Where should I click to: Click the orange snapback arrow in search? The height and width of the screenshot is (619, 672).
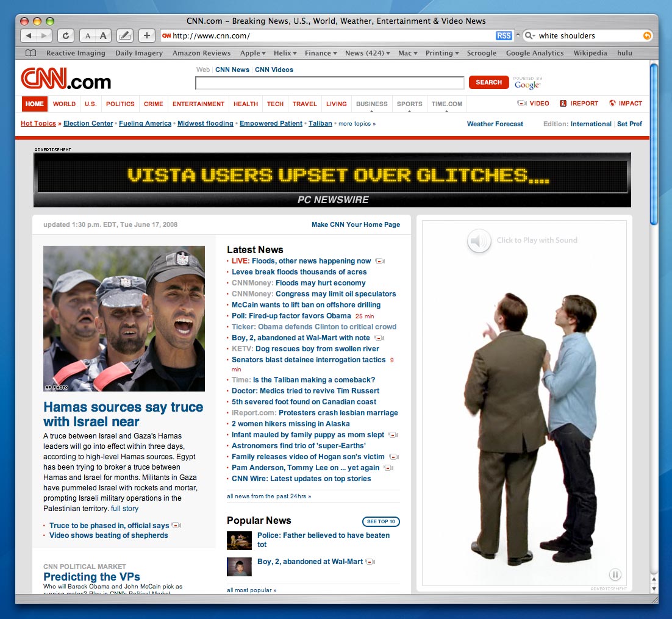point(647,35)
